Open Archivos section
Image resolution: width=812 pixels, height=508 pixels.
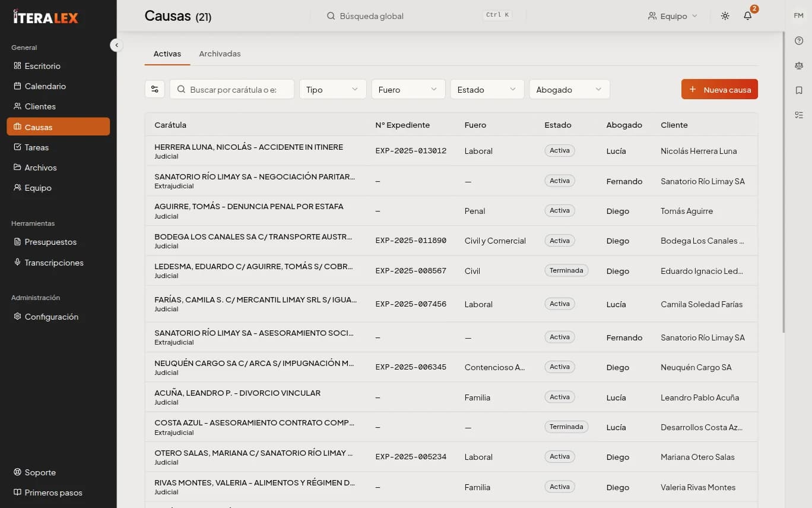[x=58, y=168]
